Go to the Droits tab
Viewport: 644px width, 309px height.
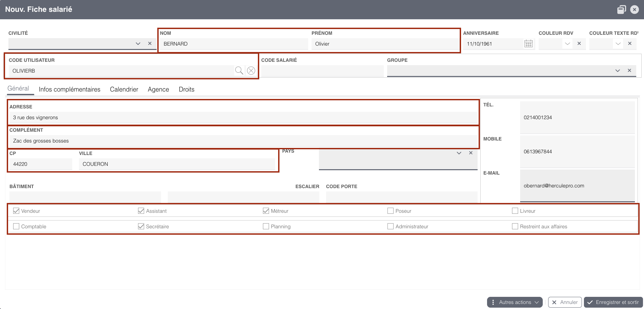coord(187,89)
